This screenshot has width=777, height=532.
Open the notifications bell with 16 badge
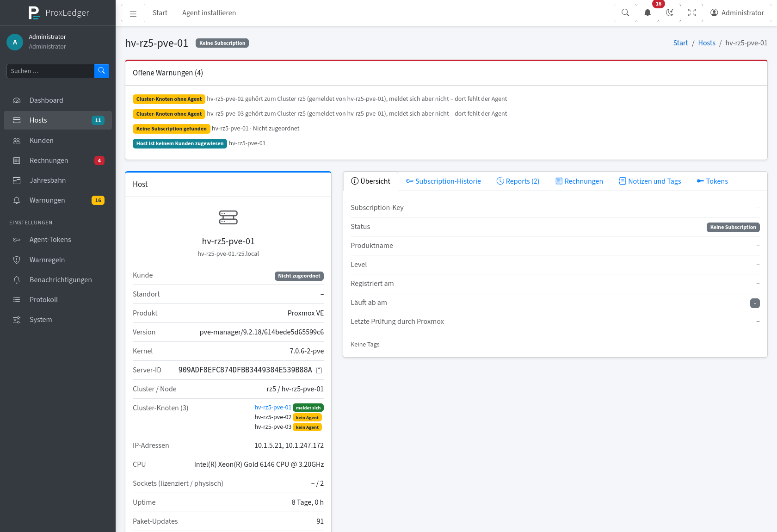[647, 13]
